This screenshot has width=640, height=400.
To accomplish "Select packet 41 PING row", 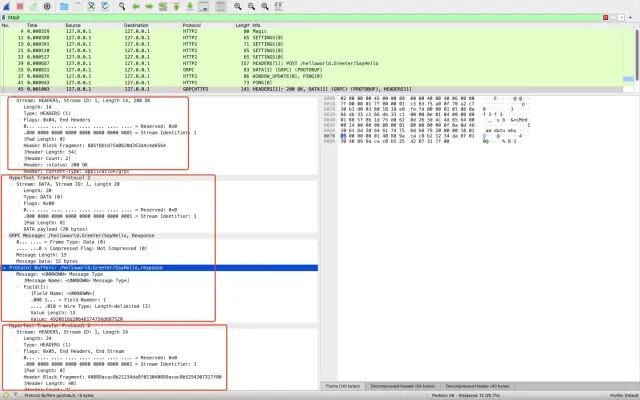I will coord(312,82).
